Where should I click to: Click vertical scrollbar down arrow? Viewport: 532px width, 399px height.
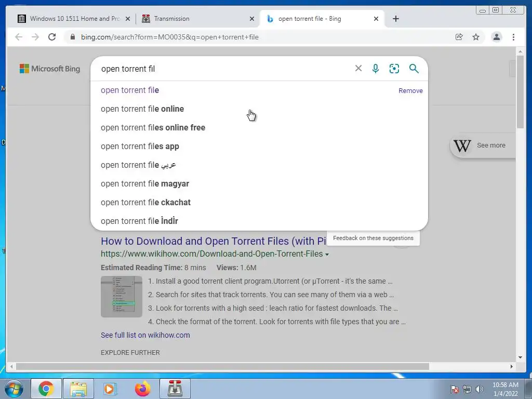pyautogui.click(x=520, y=357)
